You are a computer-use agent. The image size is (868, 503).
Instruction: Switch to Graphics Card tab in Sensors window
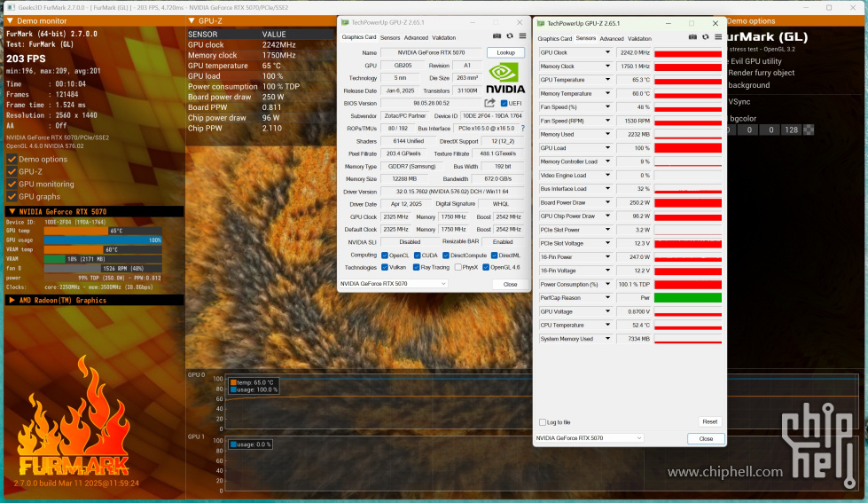point(555,39)
